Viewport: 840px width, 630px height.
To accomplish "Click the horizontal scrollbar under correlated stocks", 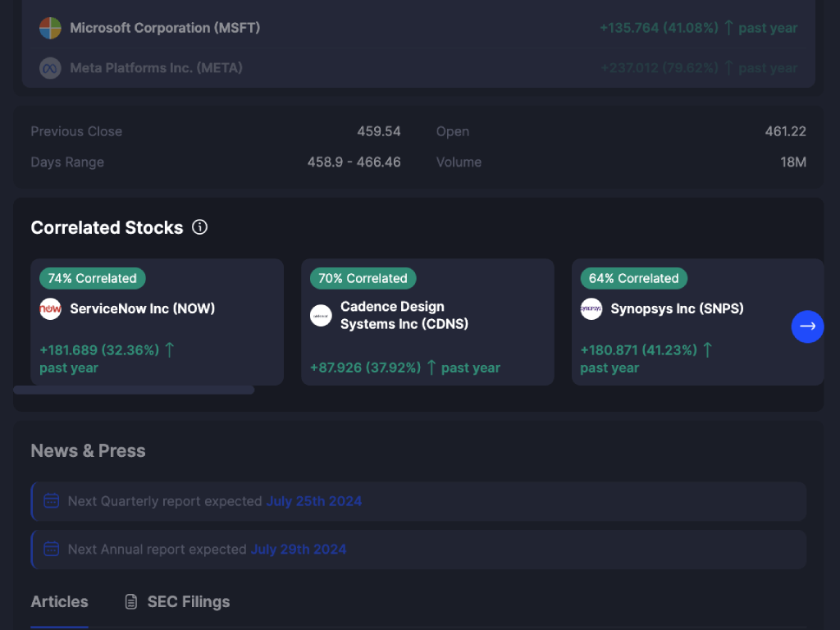I will [x=134, y=390].
